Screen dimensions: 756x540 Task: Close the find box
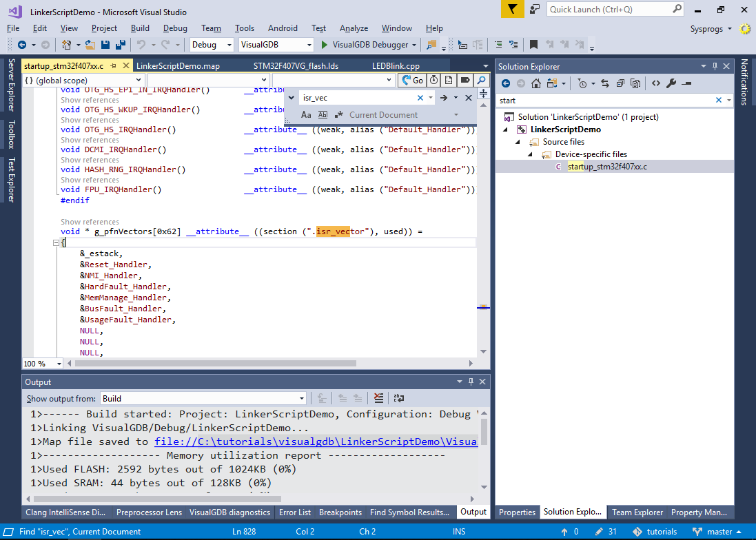[469, 98]
